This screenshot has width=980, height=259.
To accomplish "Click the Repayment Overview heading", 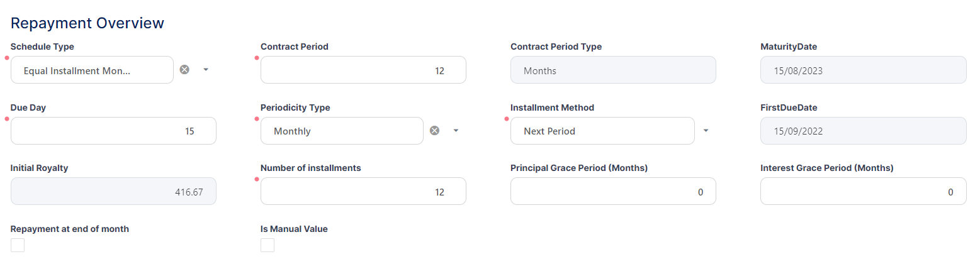I will pos(87,23).
